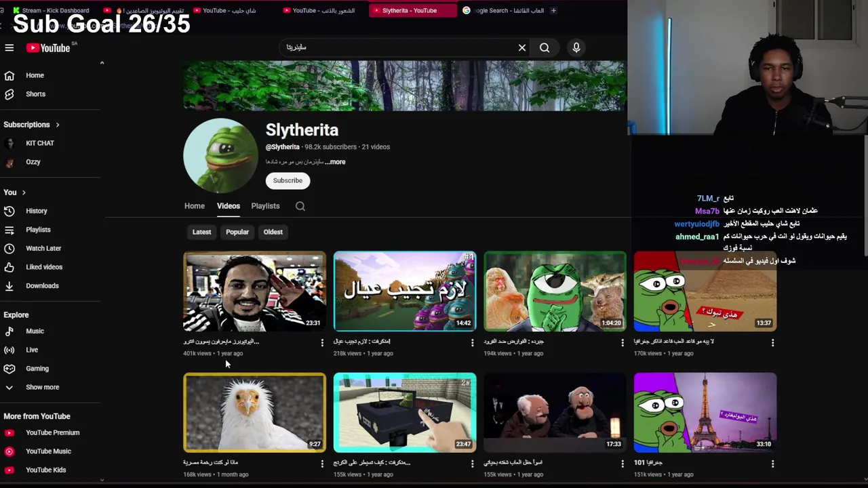Click chat username wertyuiodjfb

696,224
